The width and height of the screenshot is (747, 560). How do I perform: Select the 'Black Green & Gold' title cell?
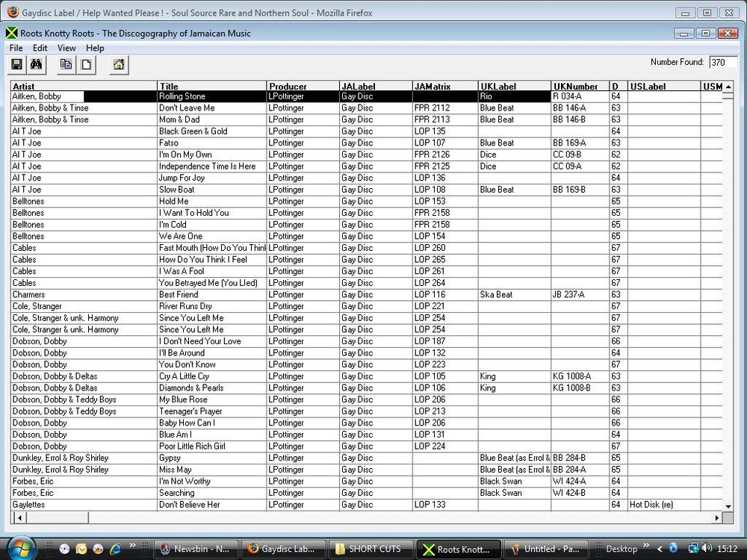(x=212, y=131)
